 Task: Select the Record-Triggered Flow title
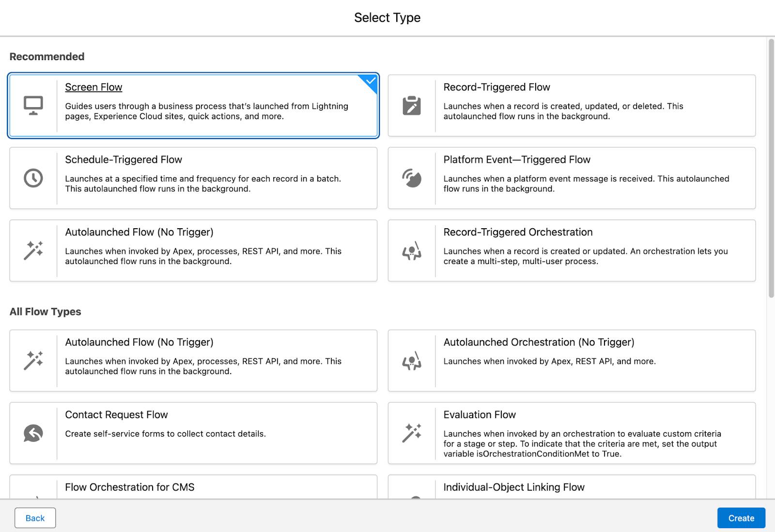tap(496, 87)
